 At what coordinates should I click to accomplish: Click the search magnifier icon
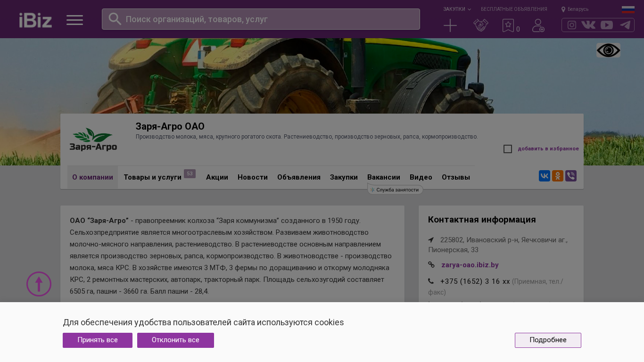(x=115, y=19)
